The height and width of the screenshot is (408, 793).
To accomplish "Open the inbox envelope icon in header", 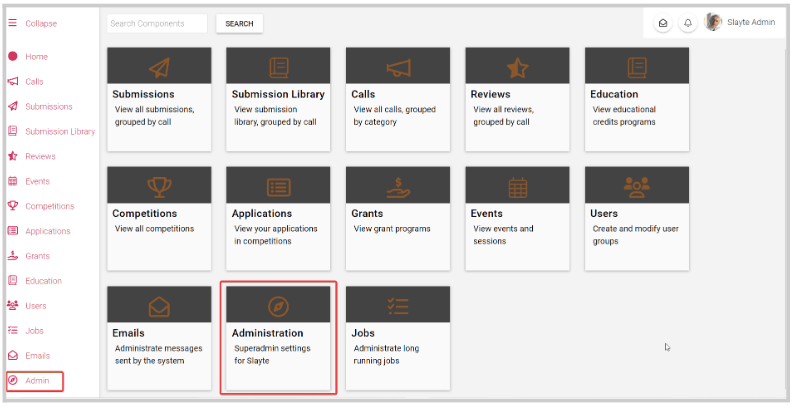I will point(663,23).
